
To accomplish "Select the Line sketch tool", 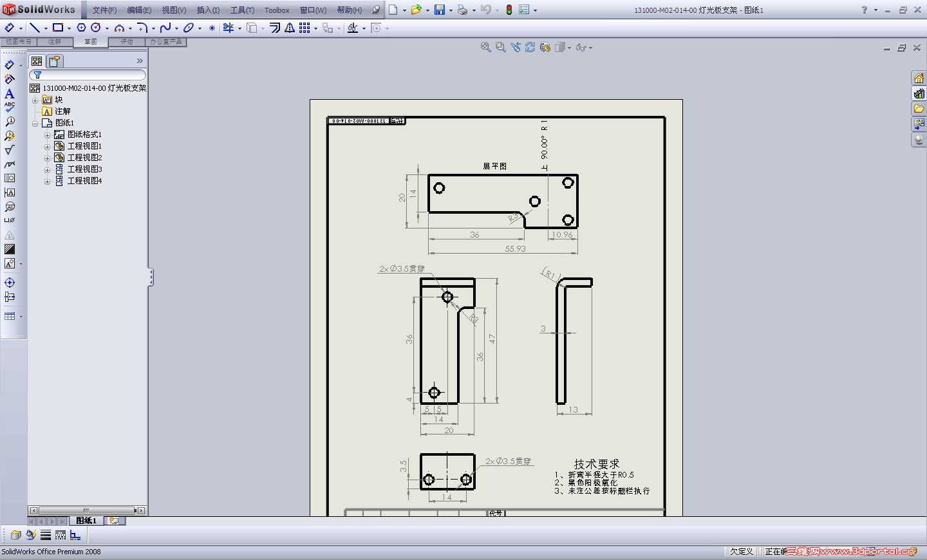I will (x=35, y=28).
